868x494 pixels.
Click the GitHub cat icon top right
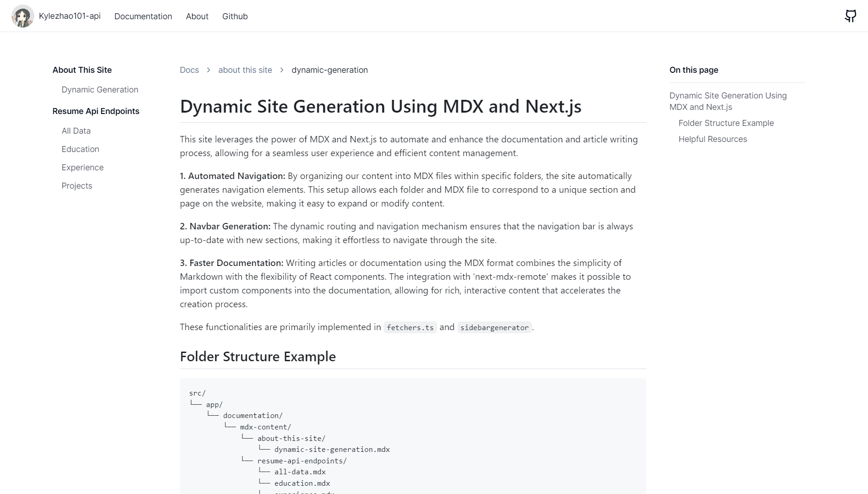click(x=850, y=16)
